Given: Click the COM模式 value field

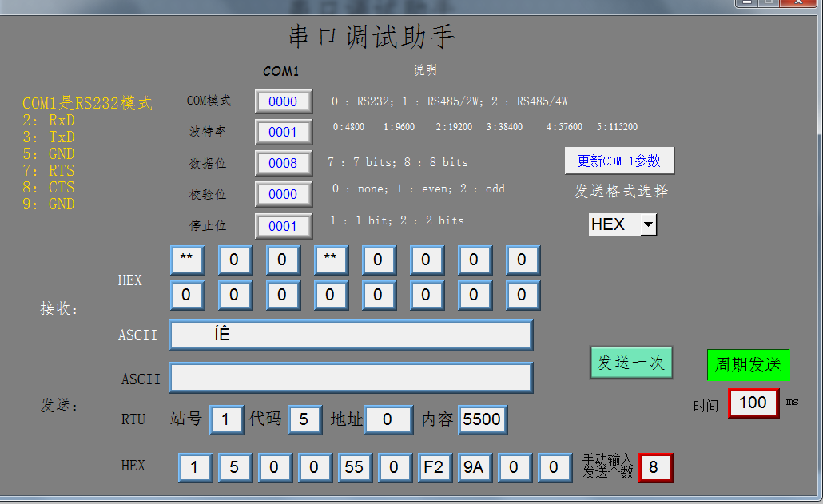Looking at the screenshot, I should point(283,101).
